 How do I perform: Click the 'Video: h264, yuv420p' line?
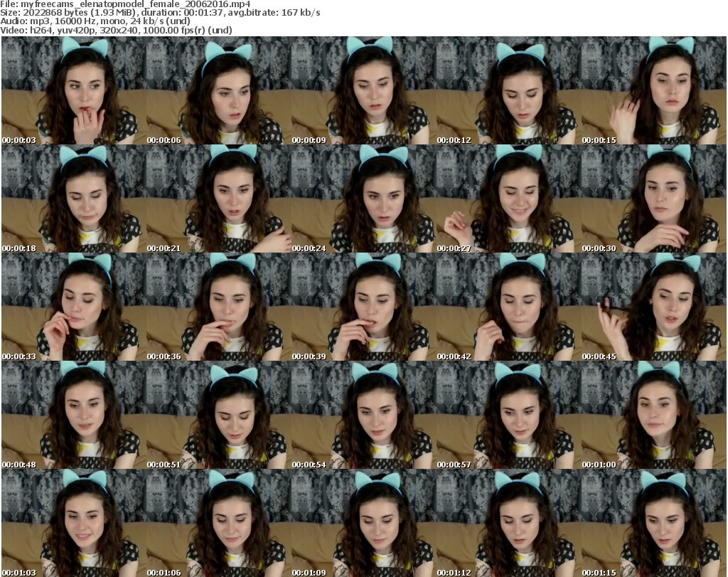[x=116, y=30]
